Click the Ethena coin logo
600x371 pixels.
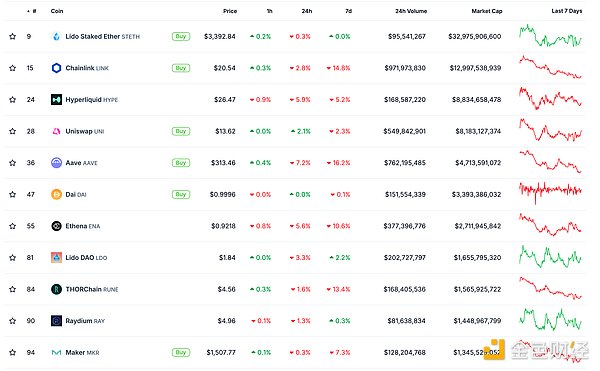pyautogui.click(x=56, y=226)
